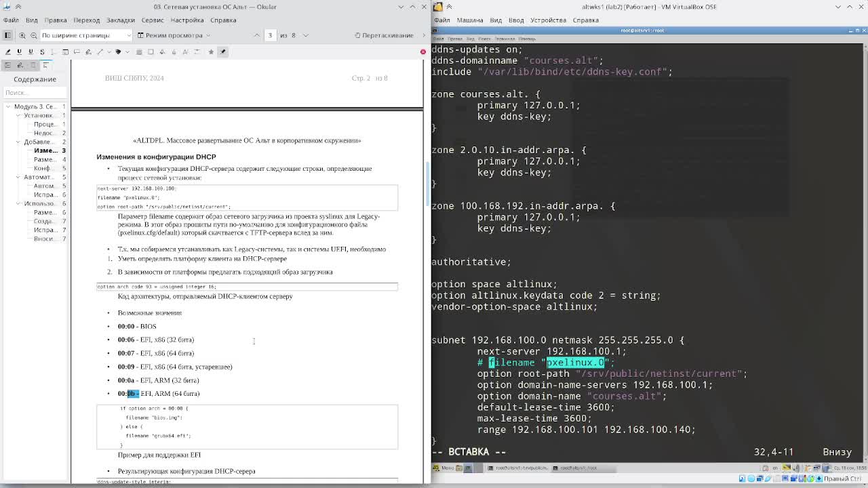Image resolution: width=868 pixels, height=488 pixels.
Task: Expand Okular toolbar overflow arrow
Action: click(x=423, y=35)
